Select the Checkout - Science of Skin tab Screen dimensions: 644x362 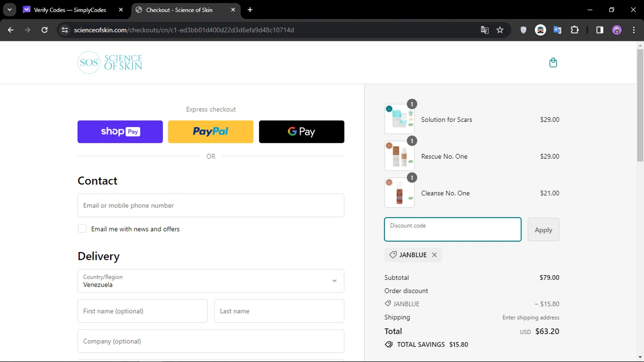pyautogui.click(x=179, y=9)
